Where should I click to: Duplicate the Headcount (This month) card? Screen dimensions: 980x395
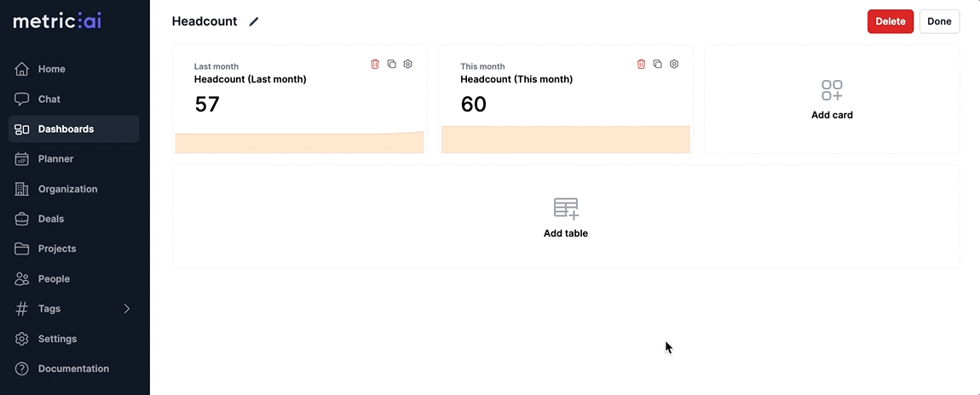(658, 64)
